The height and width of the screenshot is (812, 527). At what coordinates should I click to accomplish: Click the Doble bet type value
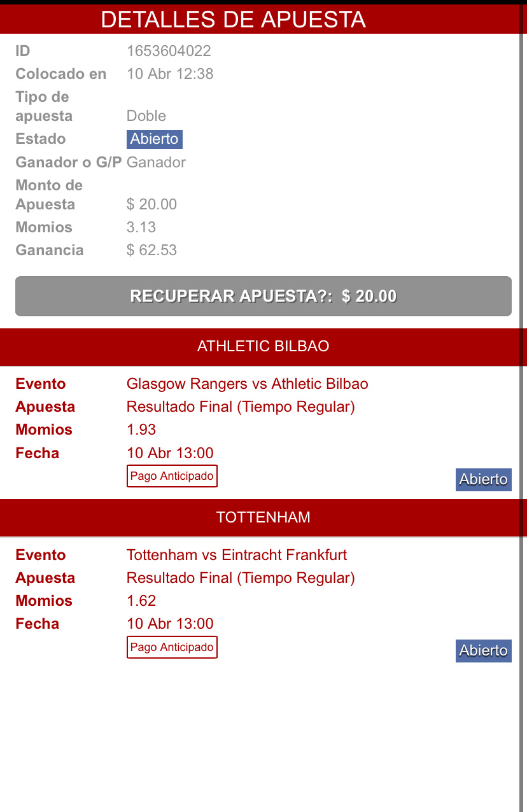coord(146,116)
